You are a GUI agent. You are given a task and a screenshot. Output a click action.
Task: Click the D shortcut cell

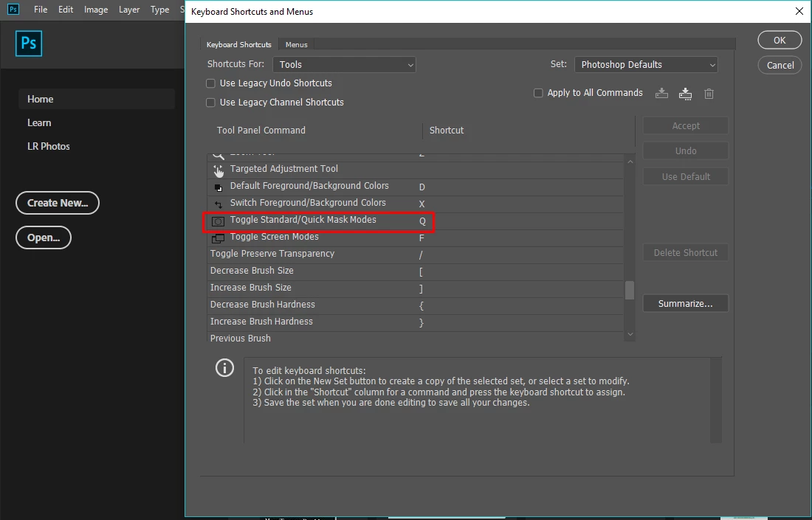(x=422, y=187)
